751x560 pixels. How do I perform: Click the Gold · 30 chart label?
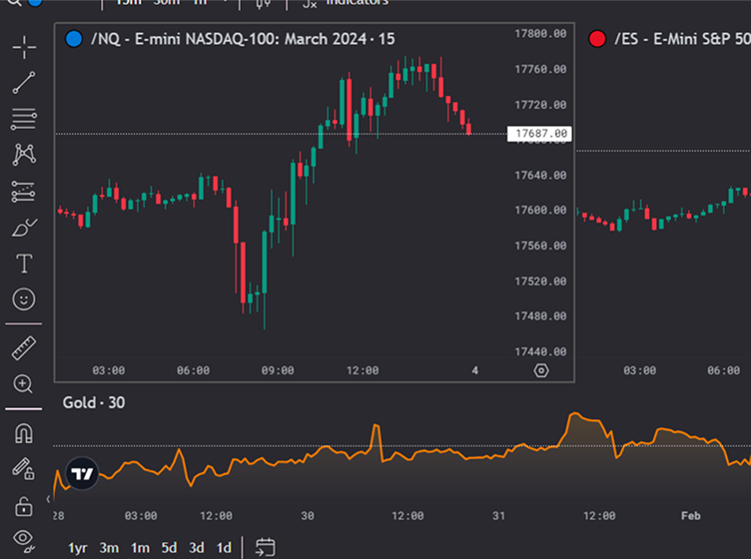[94, 402]
